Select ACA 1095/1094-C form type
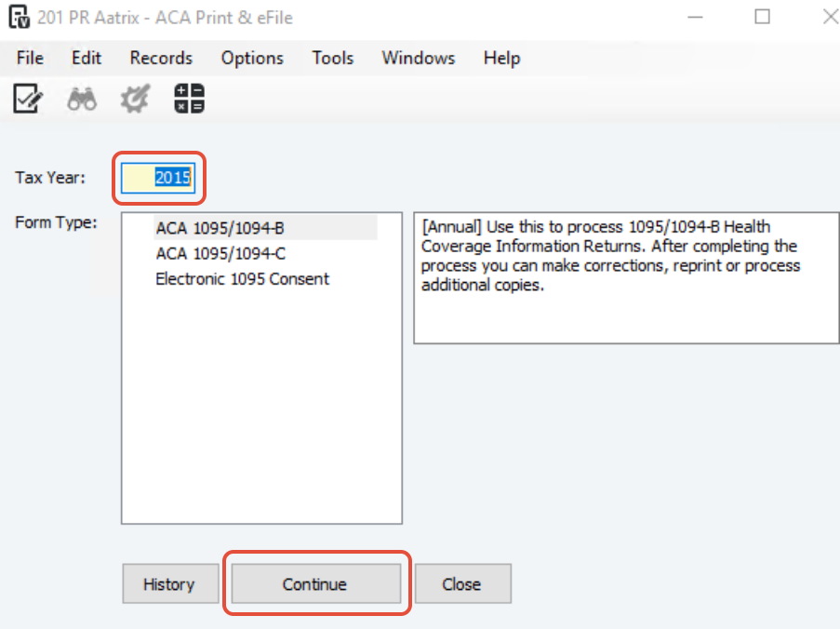Screen dimensions: 840x629 (266, 253)
